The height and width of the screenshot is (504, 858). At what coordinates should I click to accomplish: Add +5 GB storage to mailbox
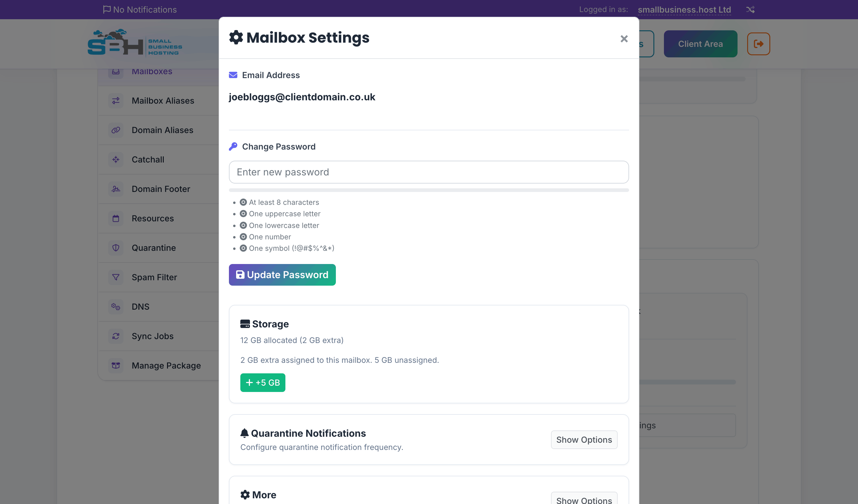point(263,383)
